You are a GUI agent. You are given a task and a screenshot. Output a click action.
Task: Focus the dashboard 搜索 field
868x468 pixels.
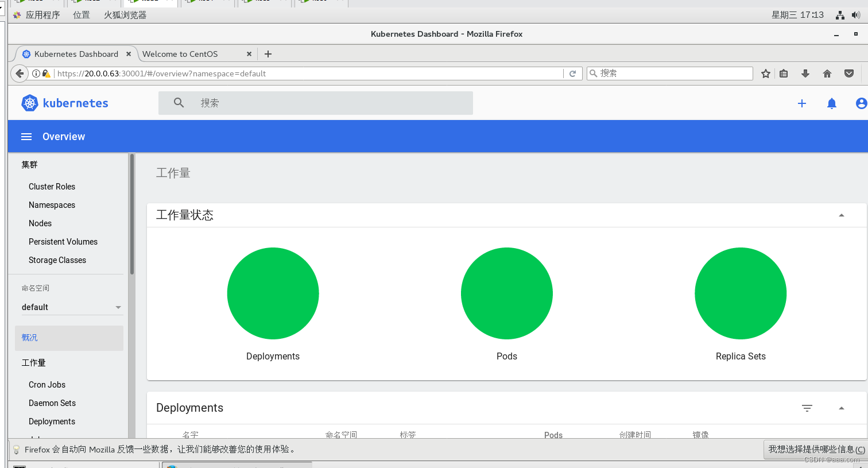coord(316,103)
